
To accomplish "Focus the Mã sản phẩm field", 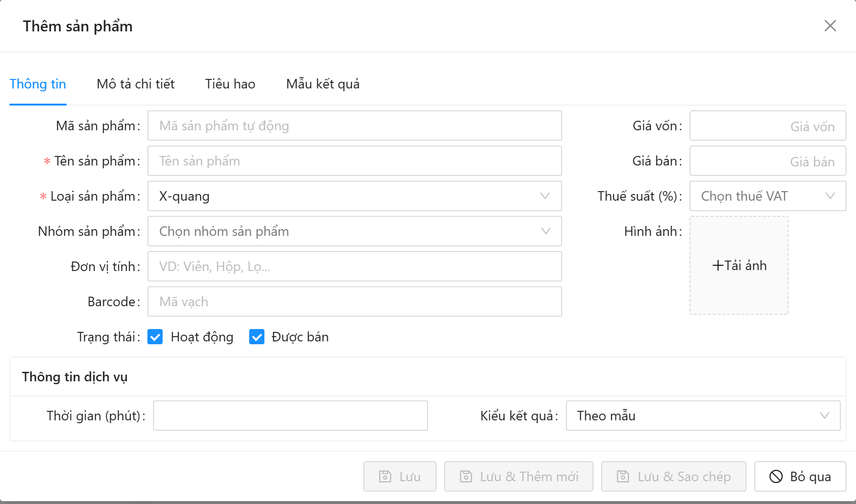I will pos(355,126).
